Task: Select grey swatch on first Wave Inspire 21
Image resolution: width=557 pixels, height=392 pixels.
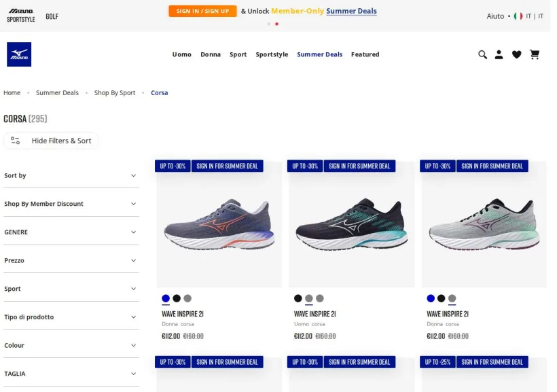Action: pyautogui.click(x=187, y=298)
